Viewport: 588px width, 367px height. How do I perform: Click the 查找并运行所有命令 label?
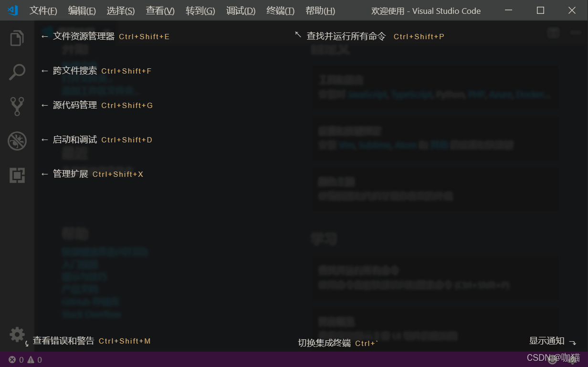[346, 36]
